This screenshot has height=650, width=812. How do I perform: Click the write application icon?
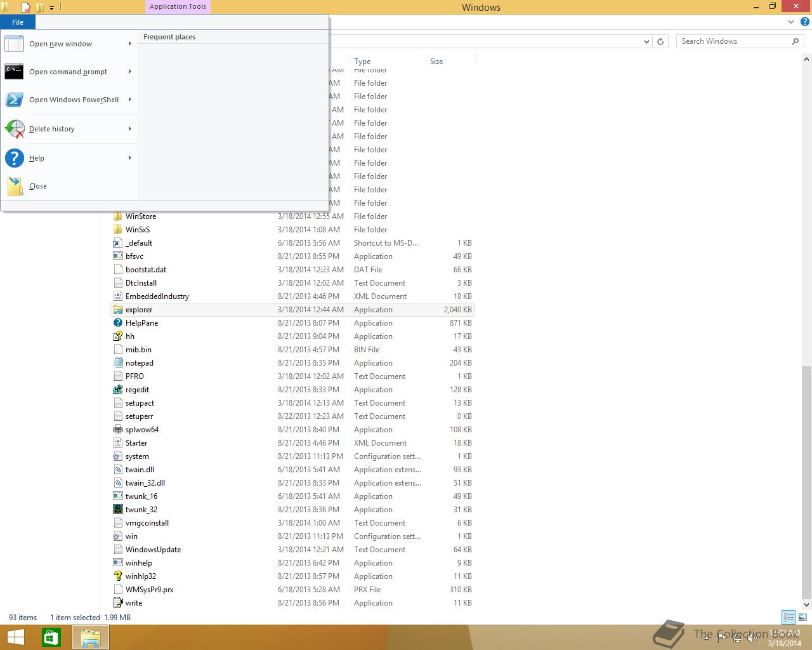pyautogui.click(x=117, y=603)
